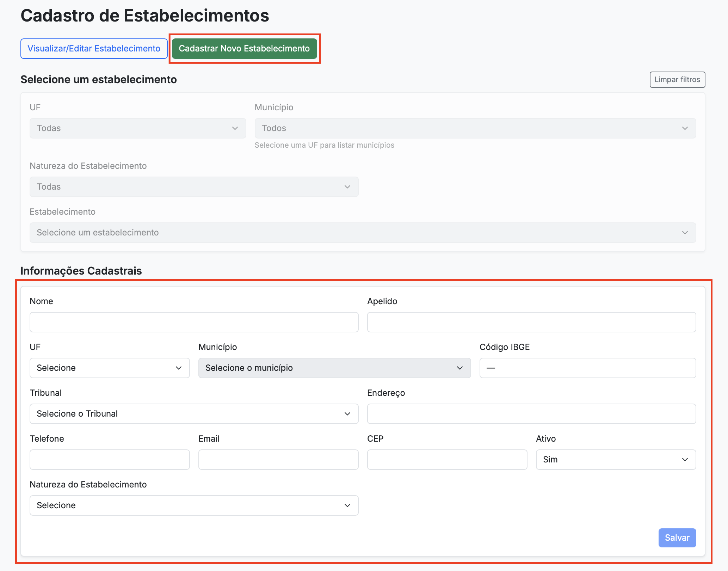
Task: Click the 'Informações Cadastrais' heading
Action: tap(81, 271)
